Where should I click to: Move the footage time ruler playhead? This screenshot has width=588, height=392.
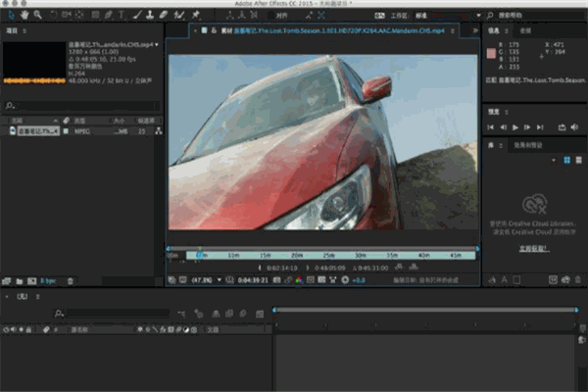pyautogui.click(x=200, y=255)
